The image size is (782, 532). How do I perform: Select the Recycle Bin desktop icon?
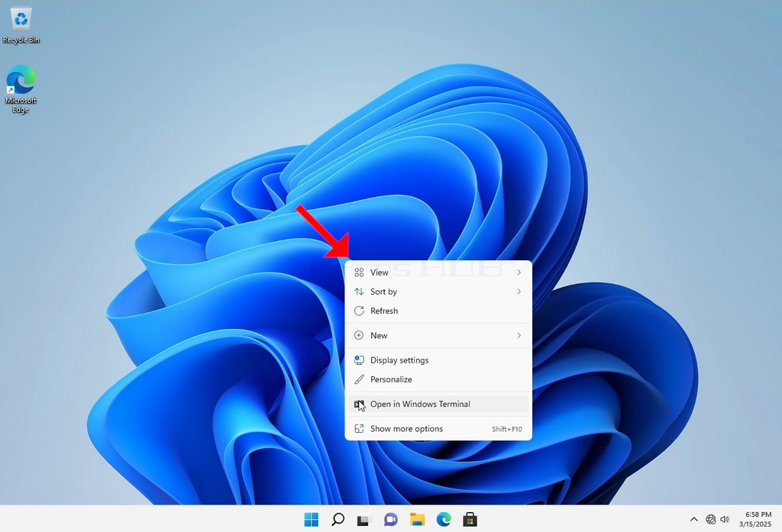point(21,26)
